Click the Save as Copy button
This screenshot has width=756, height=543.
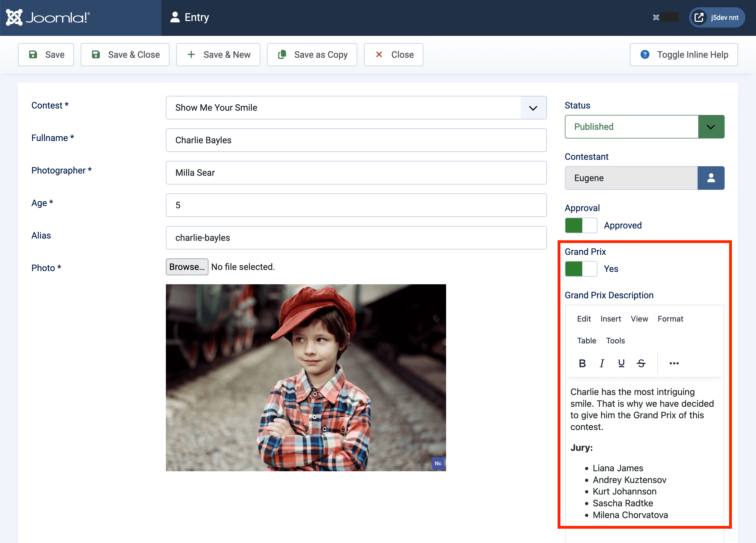pos(312,55)
